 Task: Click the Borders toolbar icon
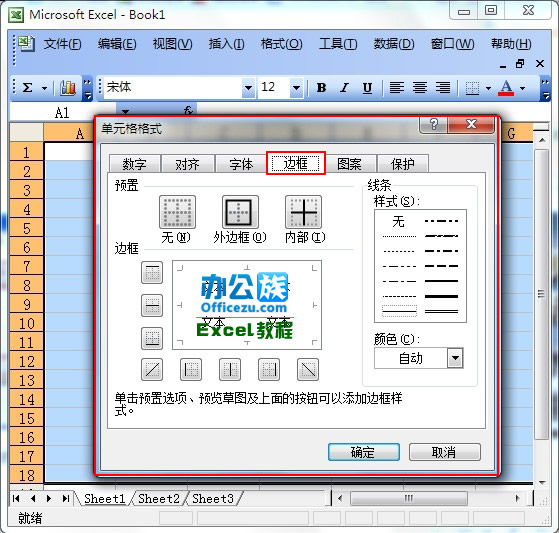(x=472, y=88)
